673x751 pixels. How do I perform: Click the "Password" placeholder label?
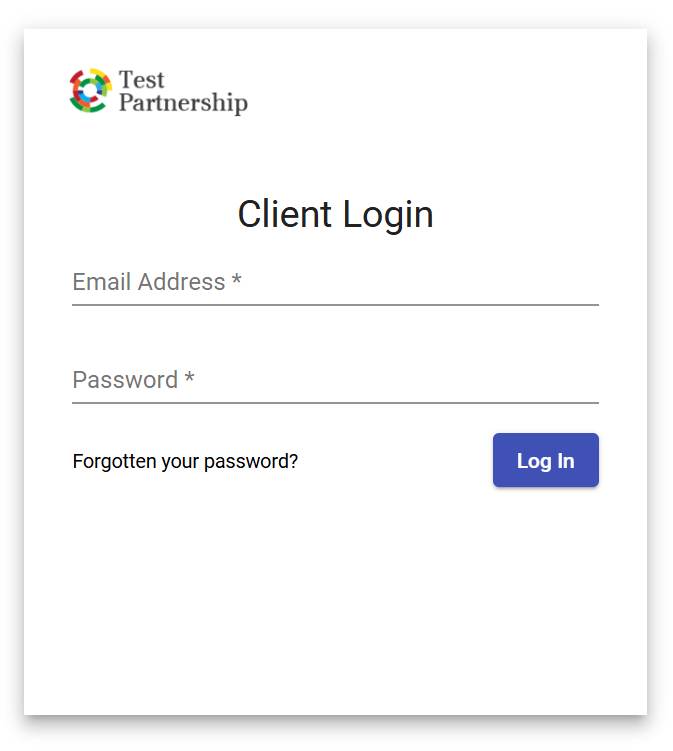[125, 380]
